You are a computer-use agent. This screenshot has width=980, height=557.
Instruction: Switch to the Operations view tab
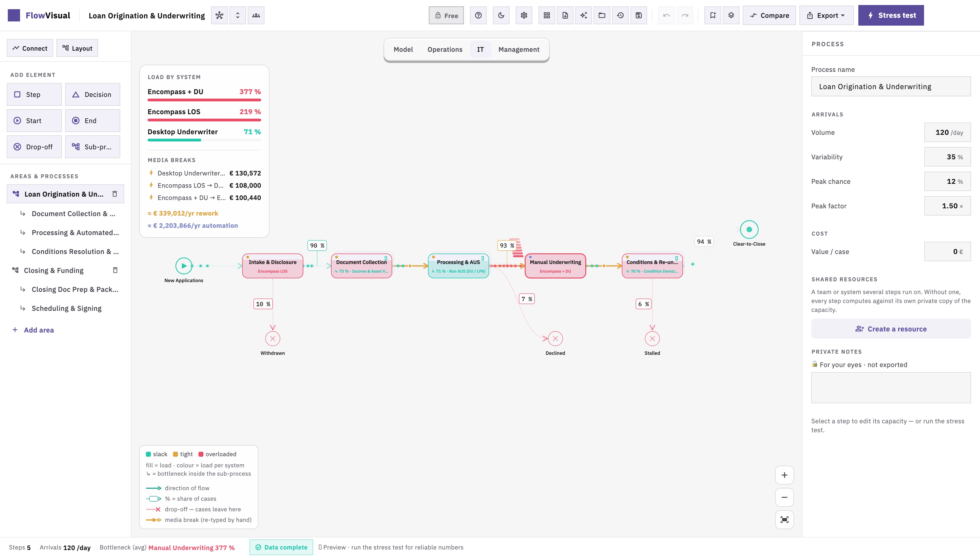[445, 49]
